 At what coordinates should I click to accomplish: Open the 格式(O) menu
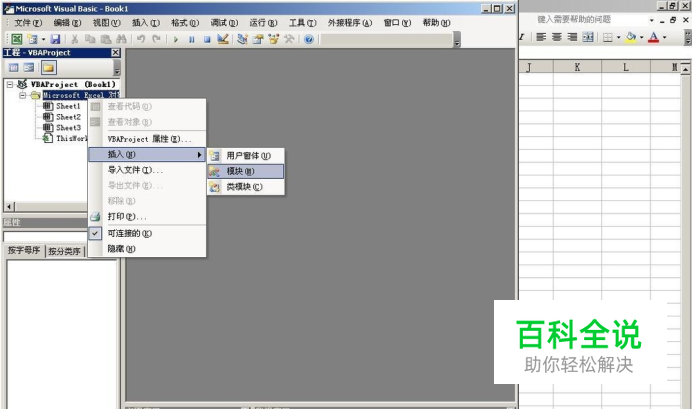point(185,23)
